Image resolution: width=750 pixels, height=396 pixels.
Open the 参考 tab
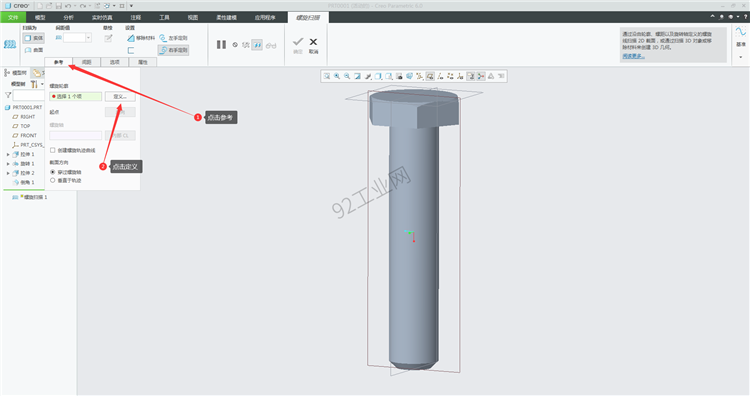(58, 62)
